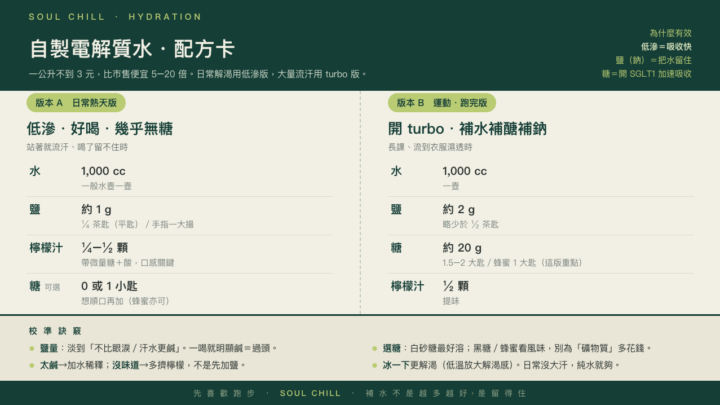720x405 pixels.
Task: Click the hint "提味"
Action: tap(451, 301)
